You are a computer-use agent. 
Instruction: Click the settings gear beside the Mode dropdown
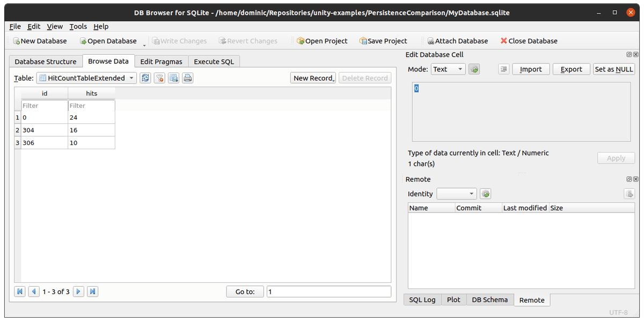click(473, 69)
